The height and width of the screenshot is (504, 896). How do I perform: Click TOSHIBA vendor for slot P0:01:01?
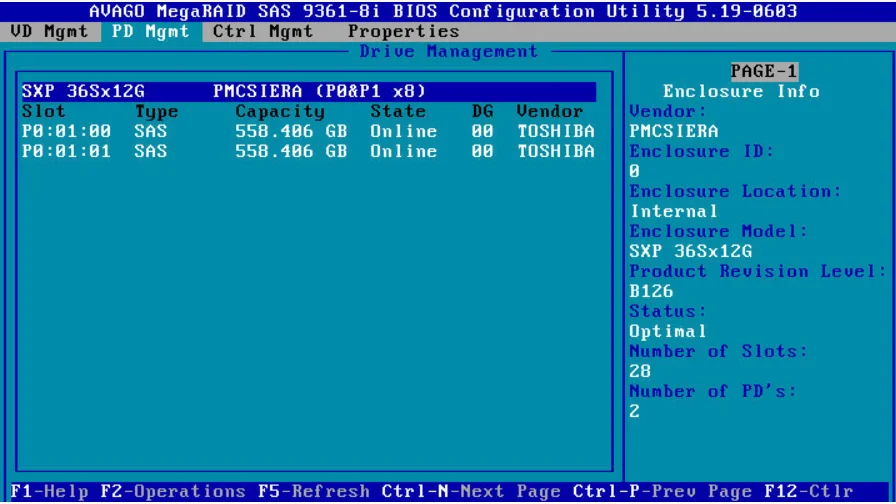click(555, 151)
